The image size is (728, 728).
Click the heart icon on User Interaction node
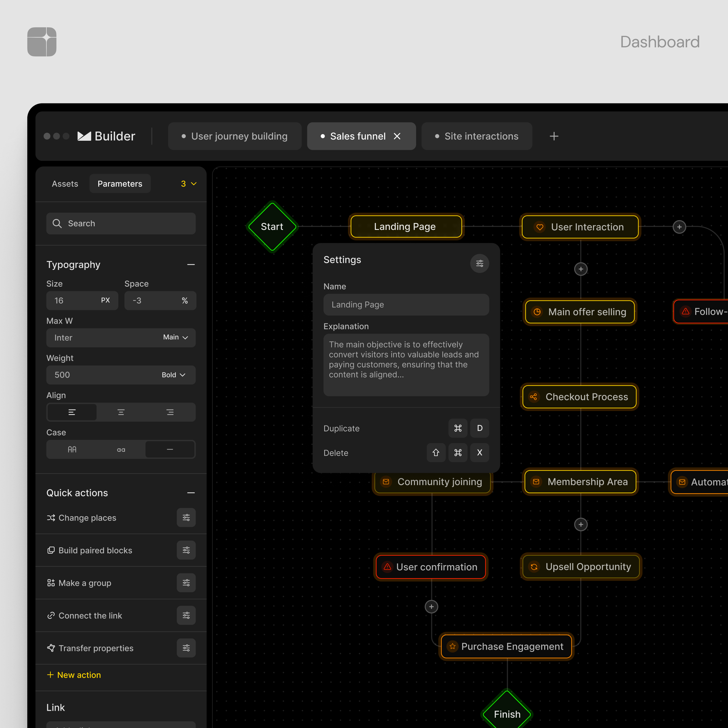point(540,227)
